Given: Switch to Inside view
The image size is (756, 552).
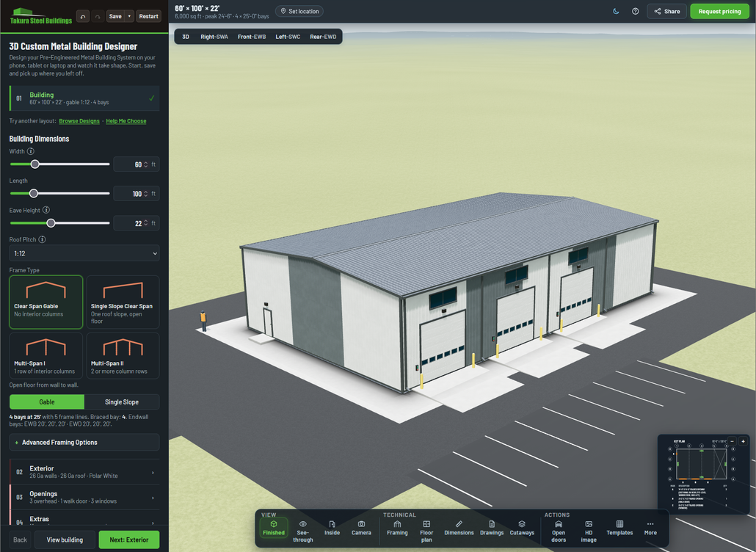Looking at the screenshot, I should click(x=332, y=528).
